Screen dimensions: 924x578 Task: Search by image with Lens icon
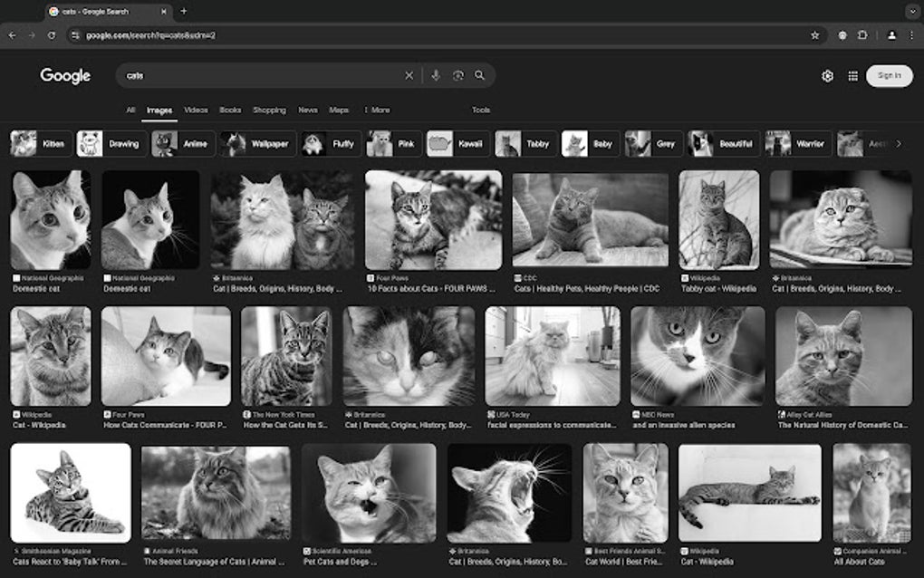coord(457,75)
